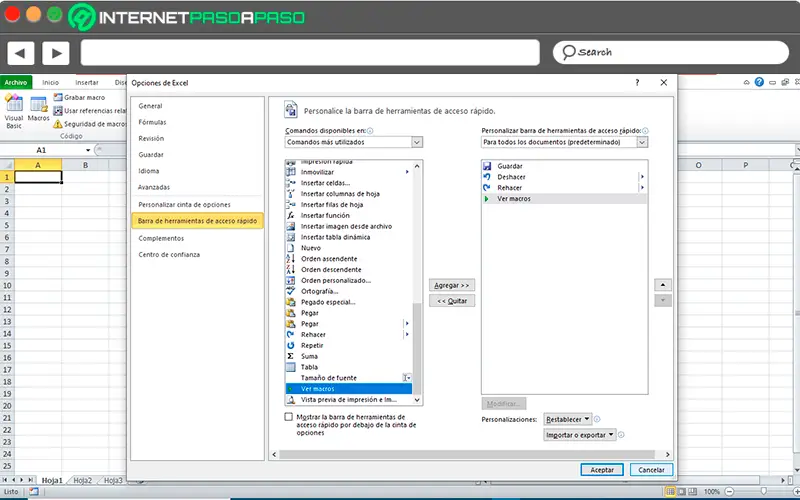Select Hoja2 sheet tab
Image resolution: width=800 pixels, height=500 pixels.
(x=82, y=480)
